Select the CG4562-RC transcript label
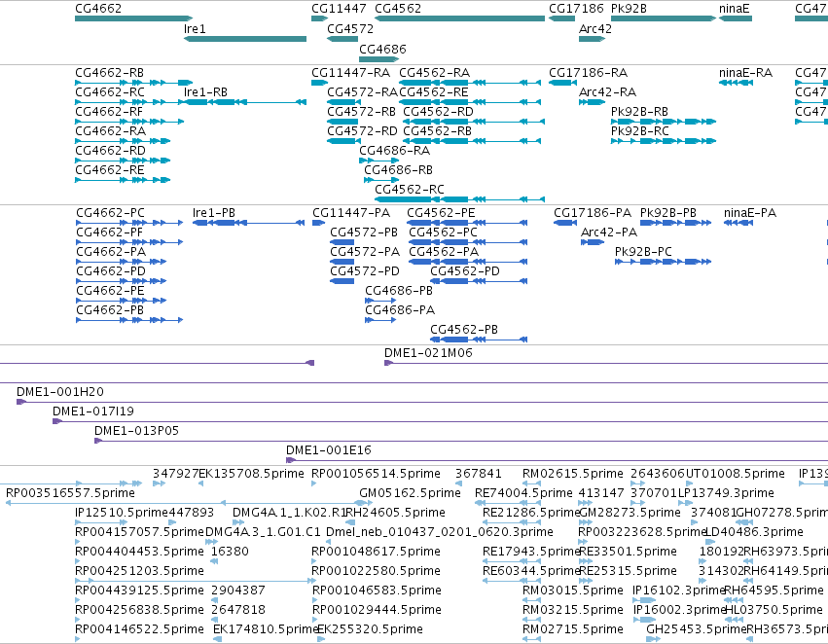Screen dimensions: 828x644 click(x=410, y=189)
